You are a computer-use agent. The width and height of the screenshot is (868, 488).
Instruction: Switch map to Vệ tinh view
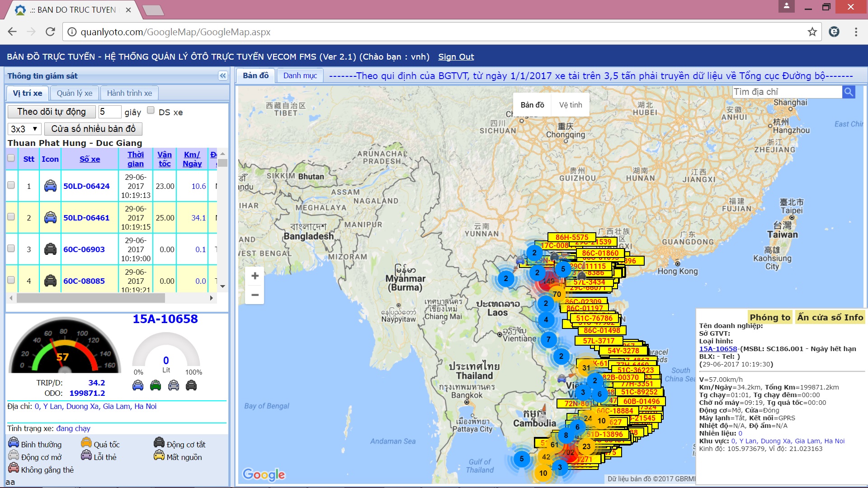[571, 105]
